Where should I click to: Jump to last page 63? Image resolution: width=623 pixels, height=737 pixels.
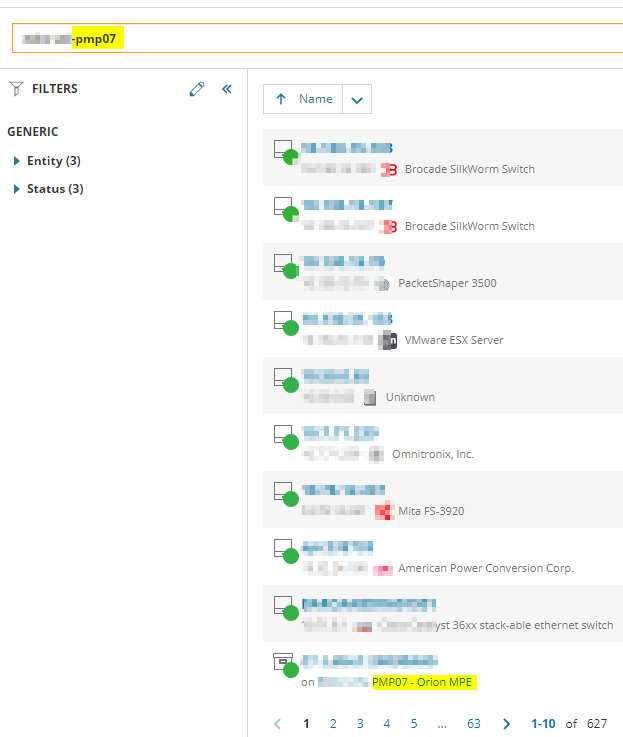click(x=473, y=723)
